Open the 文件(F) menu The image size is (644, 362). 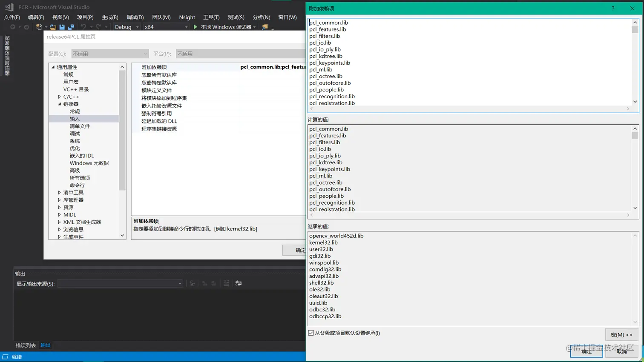tap(12, 17)
